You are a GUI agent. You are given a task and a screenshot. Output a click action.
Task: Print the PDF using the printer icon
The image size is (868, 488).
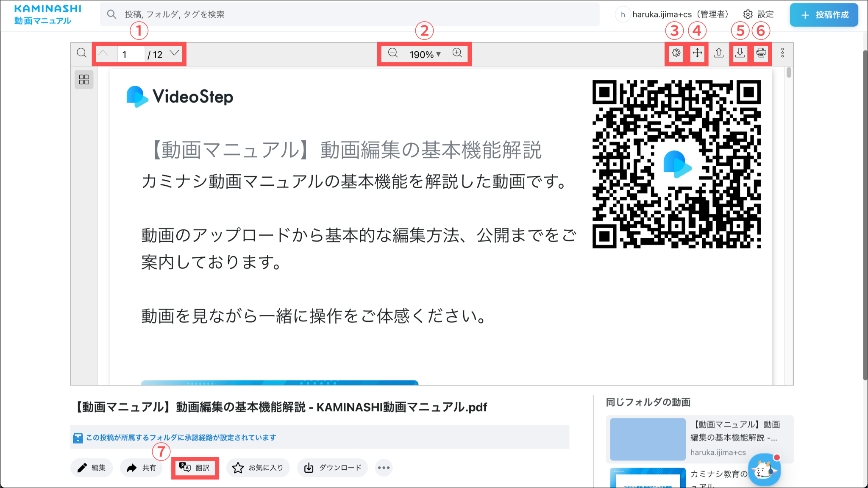[761, 53]
